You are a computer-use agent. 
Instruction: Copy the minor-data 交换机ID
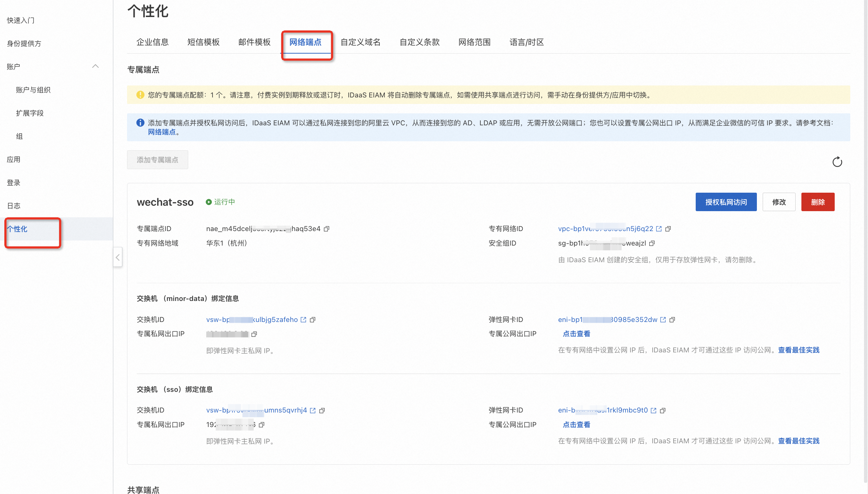pos(313,320)
